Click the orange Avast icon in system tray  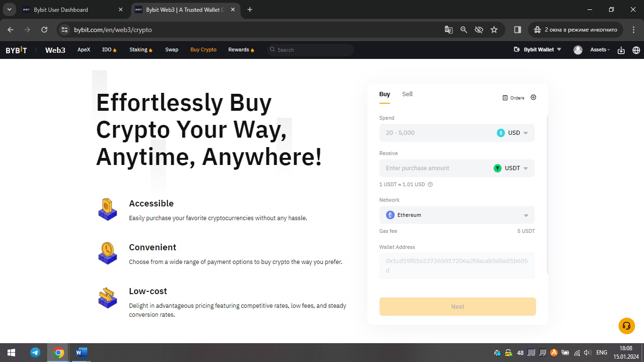tap(554, 353)
